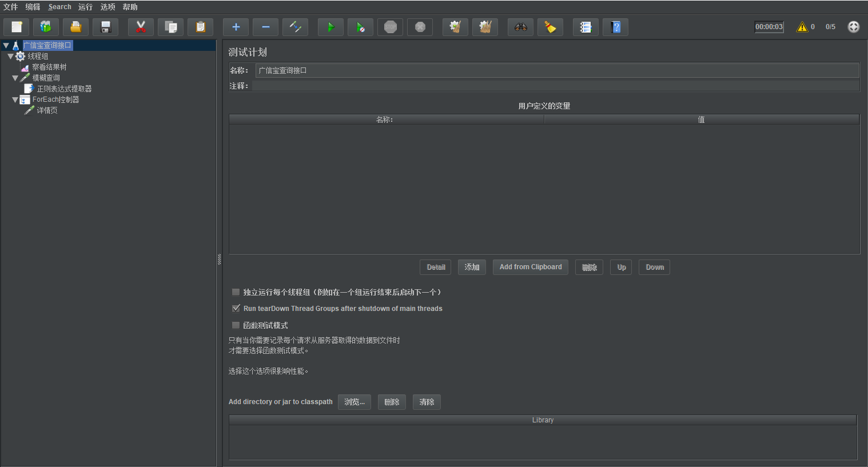Click the Start no pauses icon
The width and height of the screenshot is (868, 467).
tap(360, 27)
